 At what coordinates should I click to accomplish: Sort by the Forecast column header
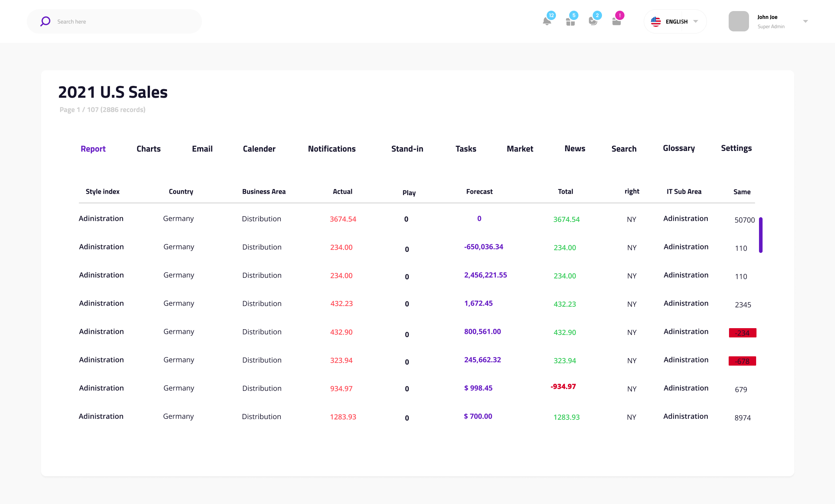(x=479, y=192)
